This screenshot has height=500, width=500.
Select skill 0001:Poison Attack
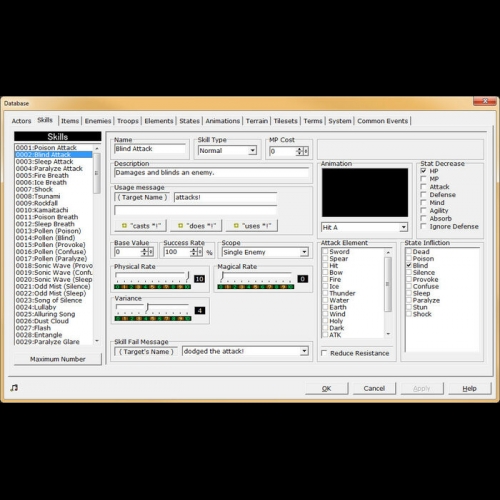coord(53,148)
